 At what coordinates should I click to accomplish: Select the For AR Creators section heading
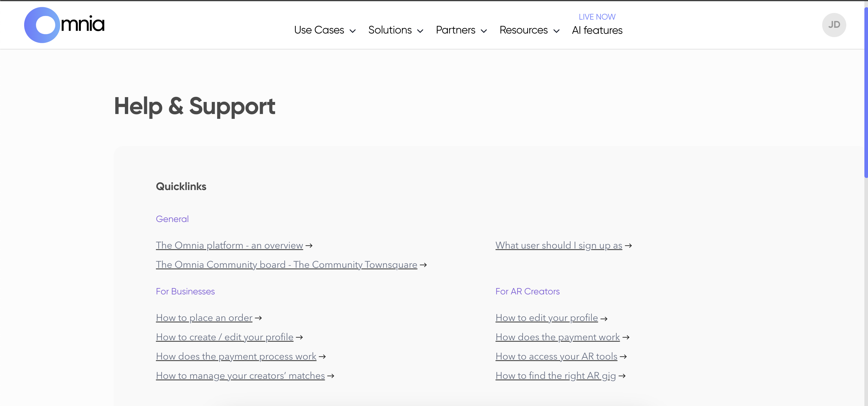coord(527,291)
